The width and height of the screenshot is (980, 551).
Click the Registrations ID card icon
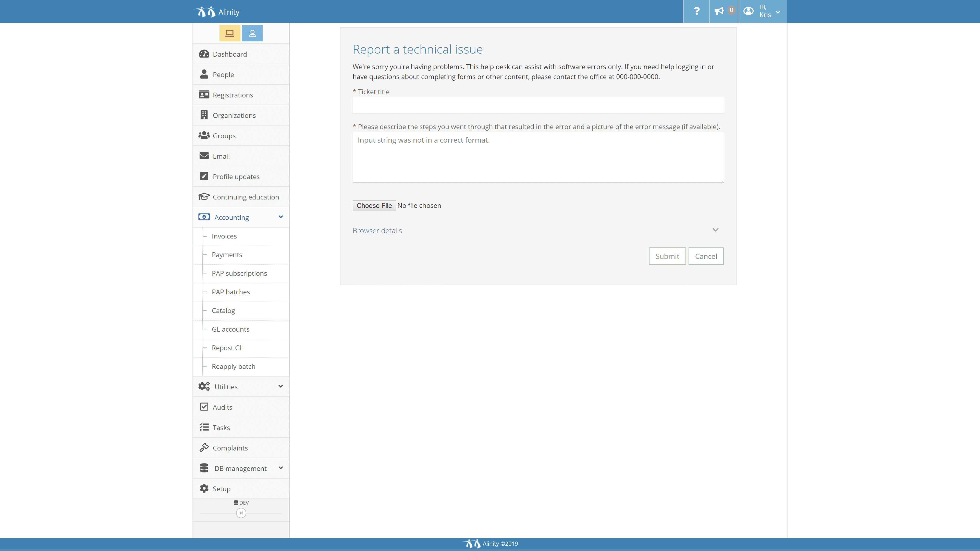pos(204,95)
